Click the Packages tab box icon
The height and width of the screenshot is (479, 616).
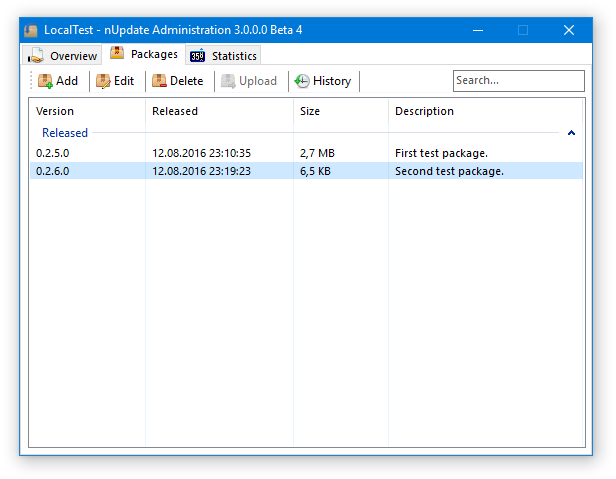tap(117, 53)
